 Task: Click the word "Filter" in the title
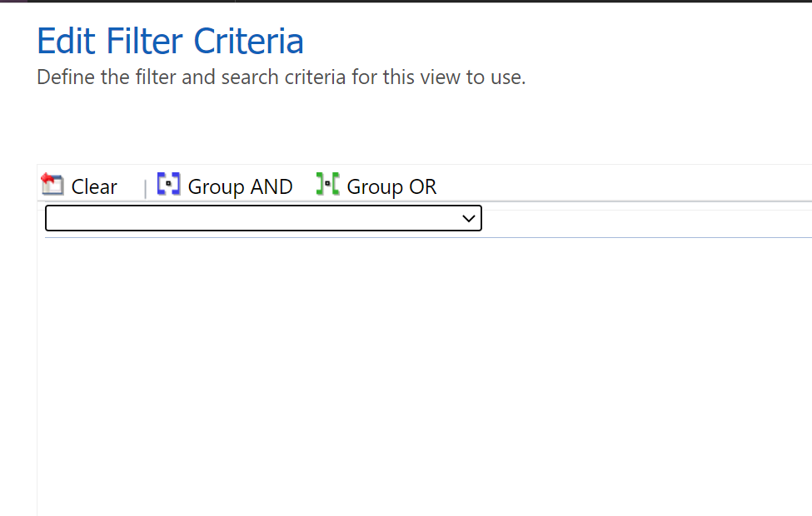click(144, 41)
